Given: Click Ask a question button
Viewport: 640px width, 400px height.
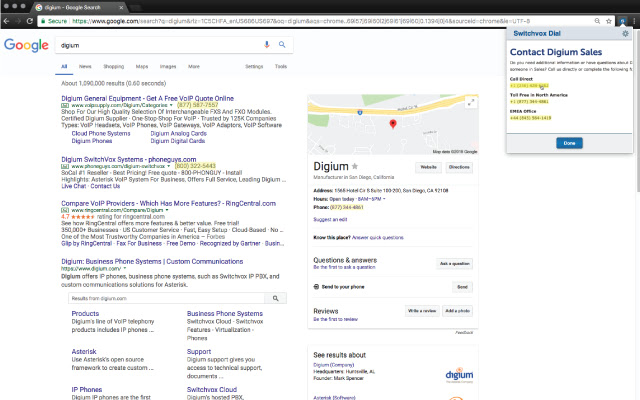Looking at the screenshot, I should pos(455,264).
